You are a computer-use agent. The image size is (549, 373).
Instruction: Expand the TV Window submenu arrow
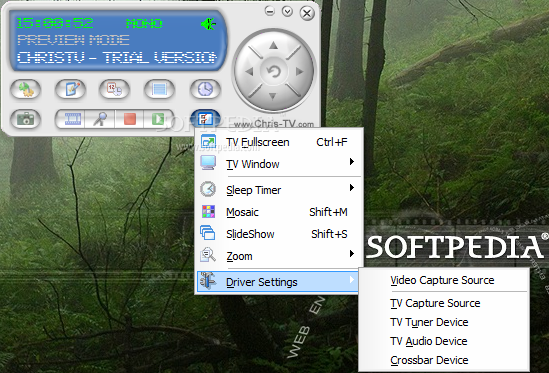(x=352, y=161)
